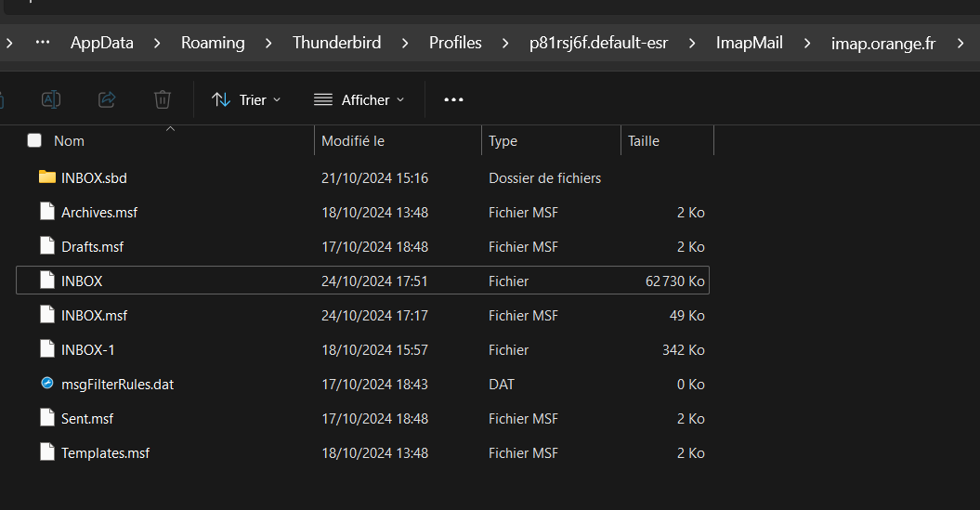This screenshot has height=510, width=980.
Task: Sort by the Taille column header
Action: (644, 141)
